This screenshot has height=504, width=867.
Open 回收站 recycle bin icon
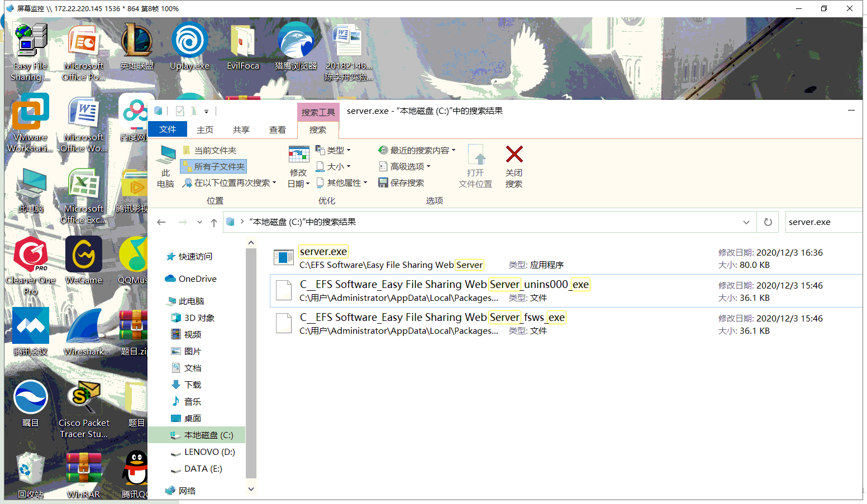click(30, 474)
